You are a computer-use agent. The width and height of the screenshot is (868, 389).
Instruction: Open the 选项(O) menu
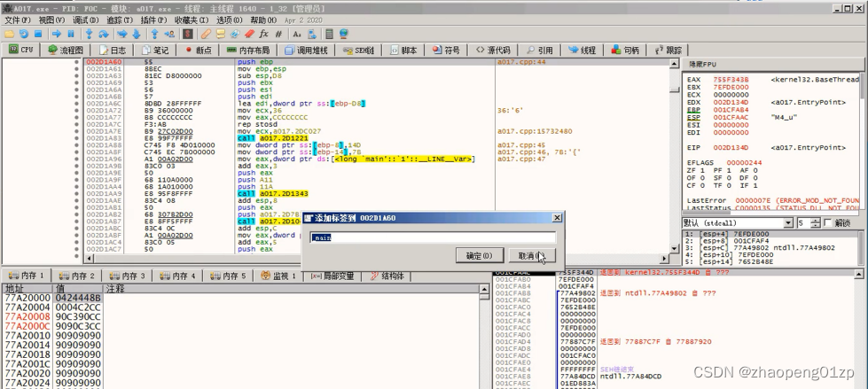[230, 19]
